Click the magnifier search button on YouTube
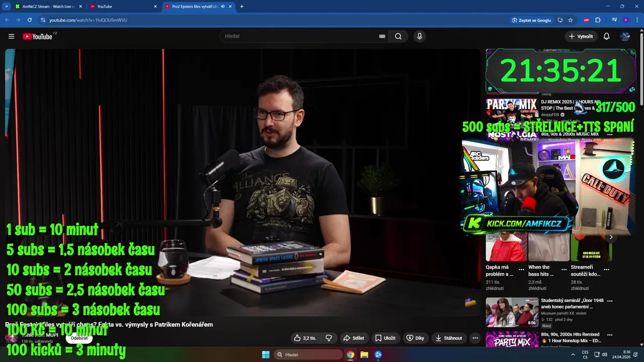 398,36
